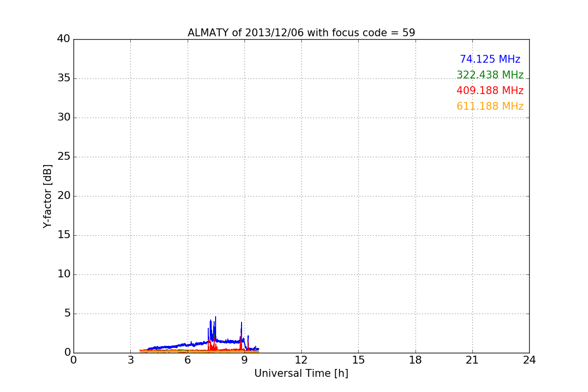
Task: Click the x-axis tick label 24
Action: 529,360
